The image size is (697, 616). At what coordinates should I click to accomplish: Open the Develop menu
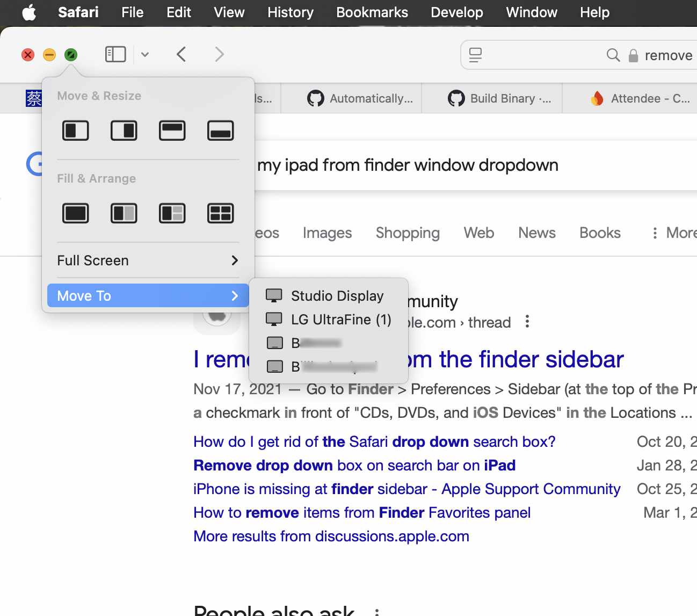(457, 12)
